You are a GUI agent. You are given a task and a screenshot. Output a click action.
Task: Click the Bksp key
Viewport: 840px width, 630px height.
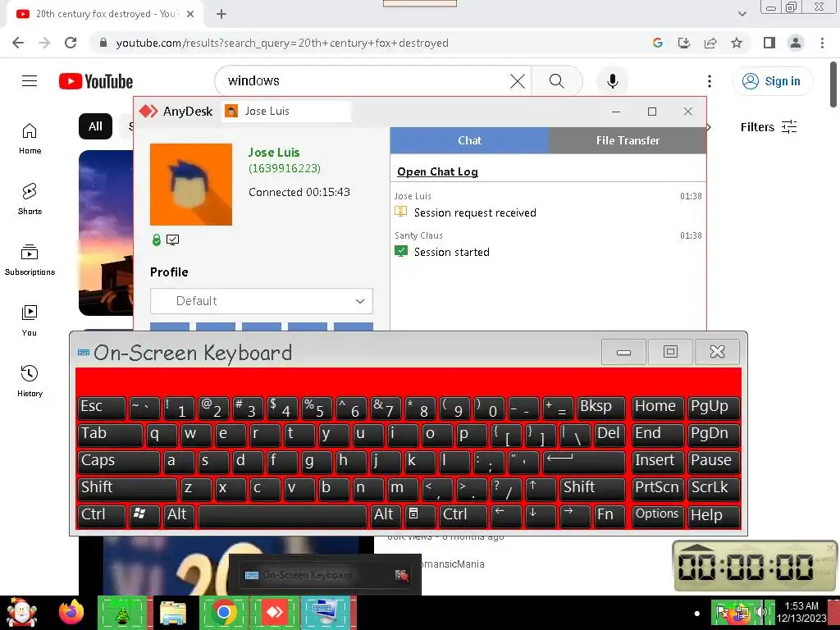tap(601, 408)
